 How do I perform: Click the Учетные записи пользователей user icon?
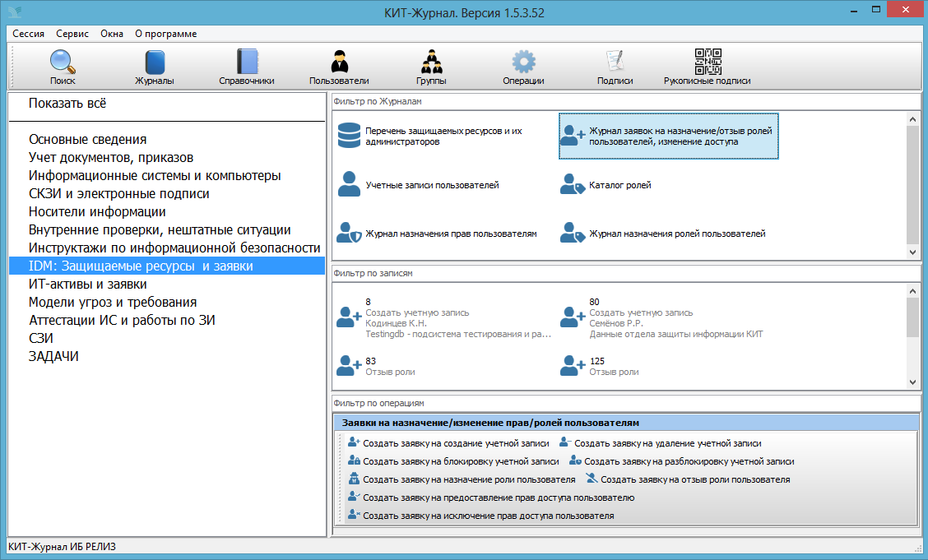(x=349, y=184)
